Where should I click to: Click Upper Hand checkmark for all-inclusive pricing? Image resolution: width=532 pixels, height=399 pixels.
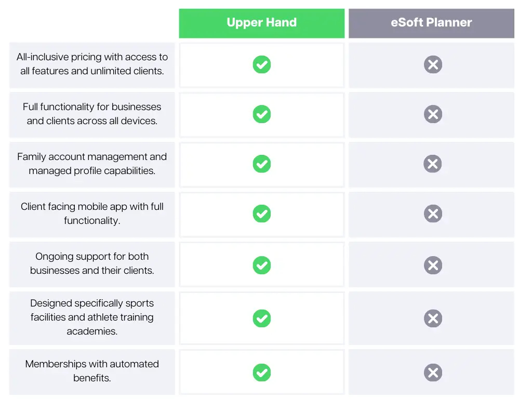(262, 64)
